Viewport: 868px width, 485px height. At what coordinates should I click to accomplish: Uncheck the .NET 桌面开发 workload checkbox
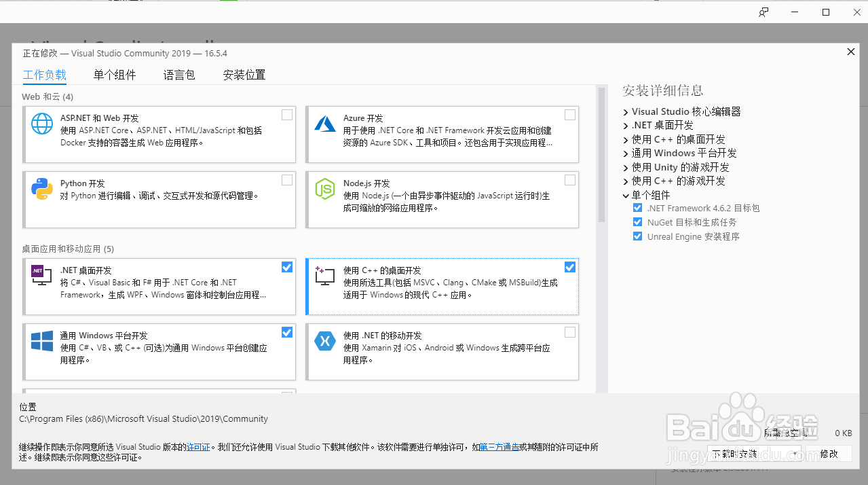point(287,267)
